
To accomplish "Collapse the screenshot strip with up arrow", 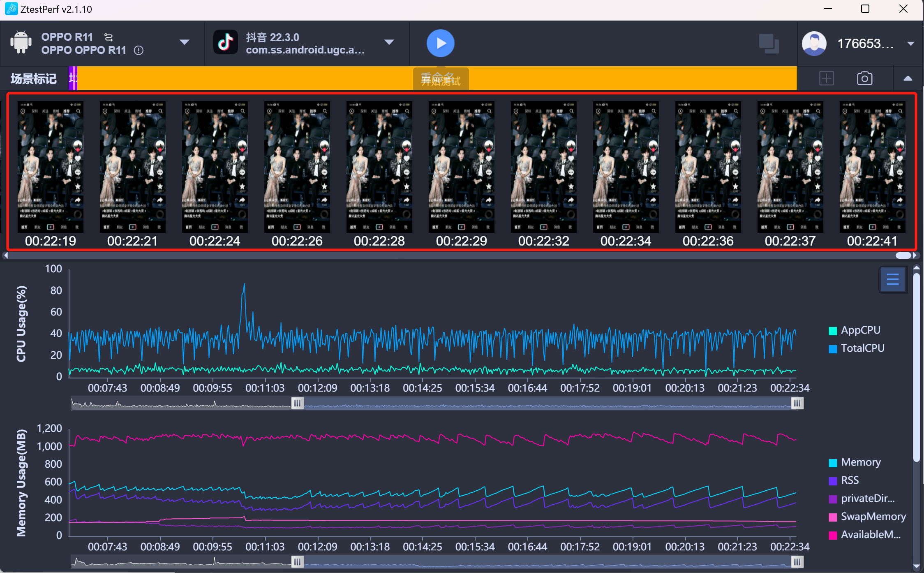I will 908,78.
